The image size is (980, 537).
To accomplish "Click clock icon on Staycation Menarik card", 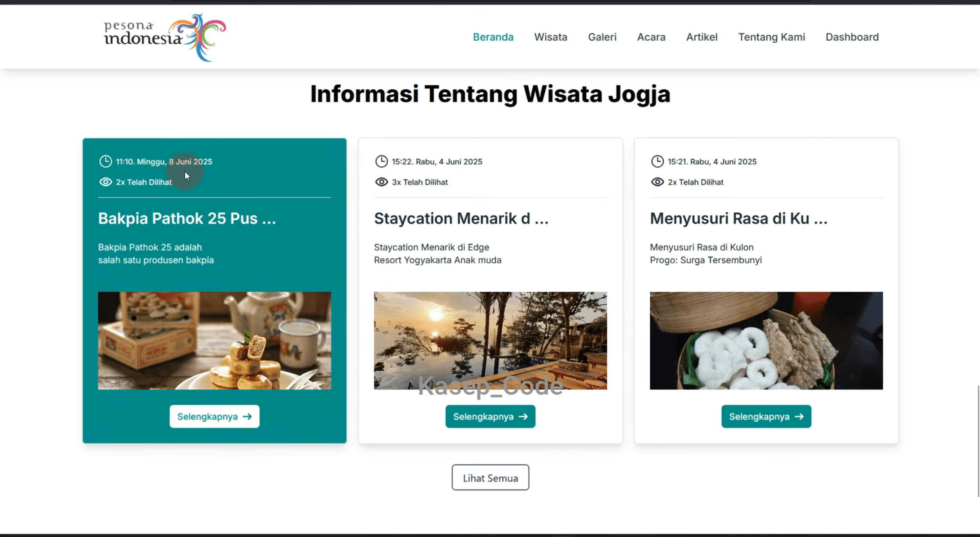I will pyautogui.click(x=381, y=161).
